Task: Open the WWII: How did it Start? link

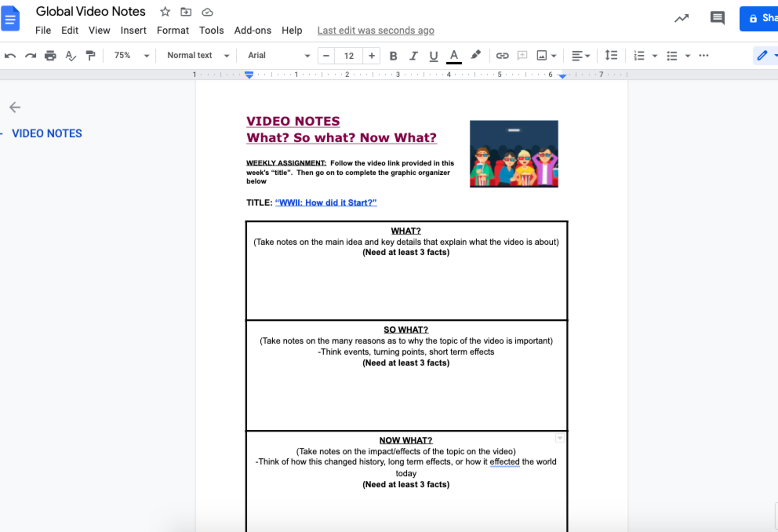Action: (x=326, y=203)
